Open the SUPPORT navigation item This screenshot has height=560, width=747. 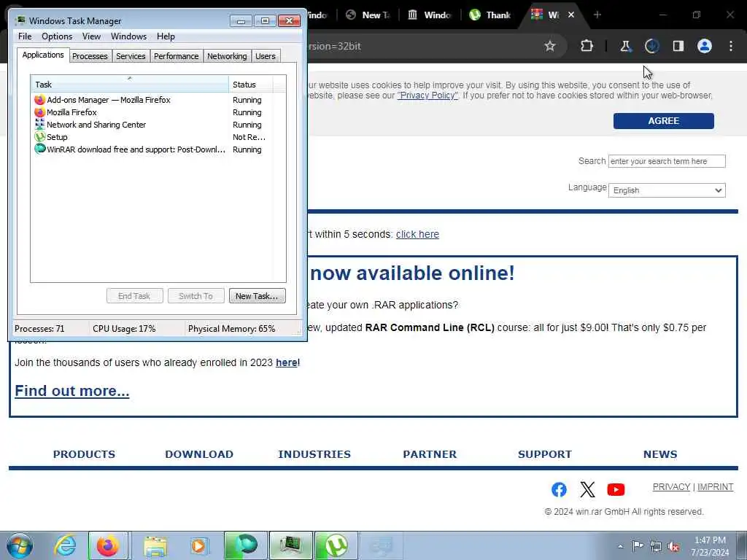click(x=545, y=454)
